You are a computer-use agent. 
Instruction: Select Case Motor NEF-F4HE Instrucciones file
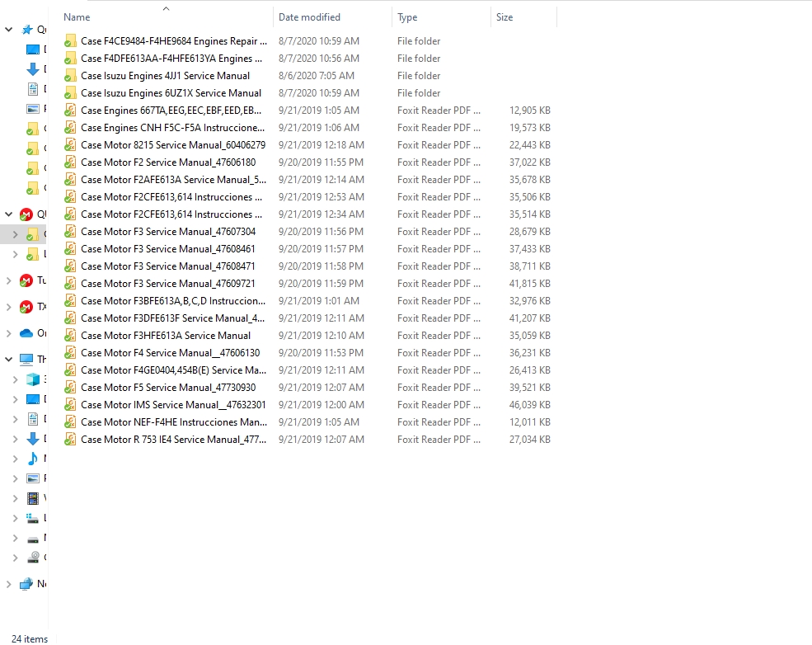[174, 422]
